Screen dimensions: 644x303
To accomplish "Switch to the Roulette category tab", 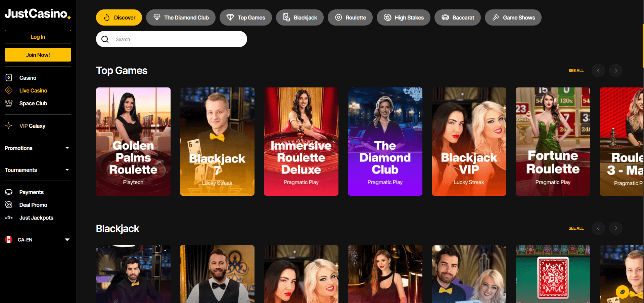I will pyautogui.click(x=350, y=17).
